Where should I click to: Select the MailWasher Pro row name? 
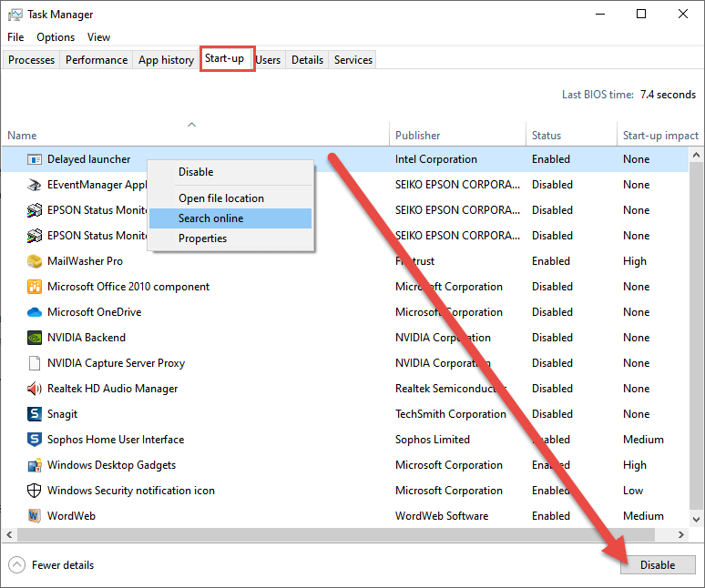pyautogui.click(x=85, y=261)
